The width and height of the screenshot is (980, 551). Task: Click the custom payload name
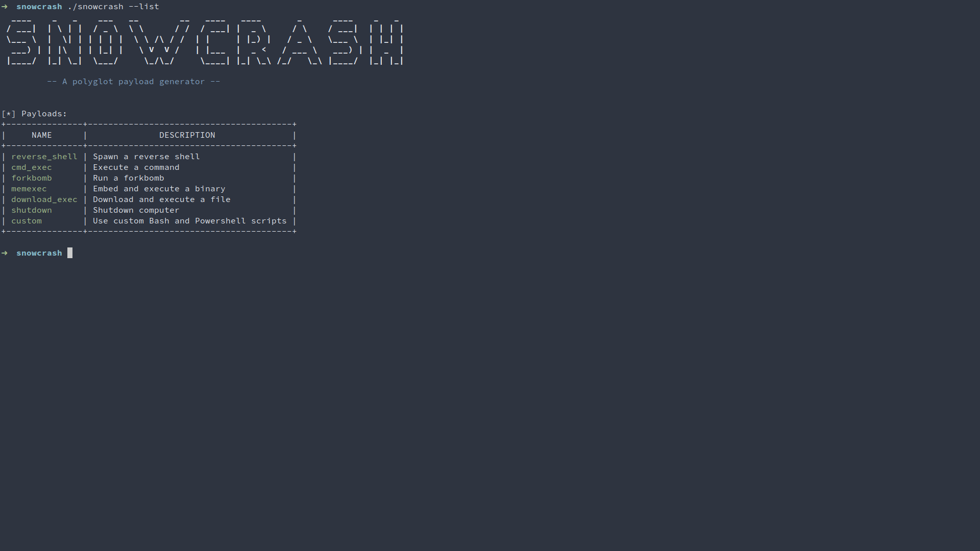click(x=27, y=221)
